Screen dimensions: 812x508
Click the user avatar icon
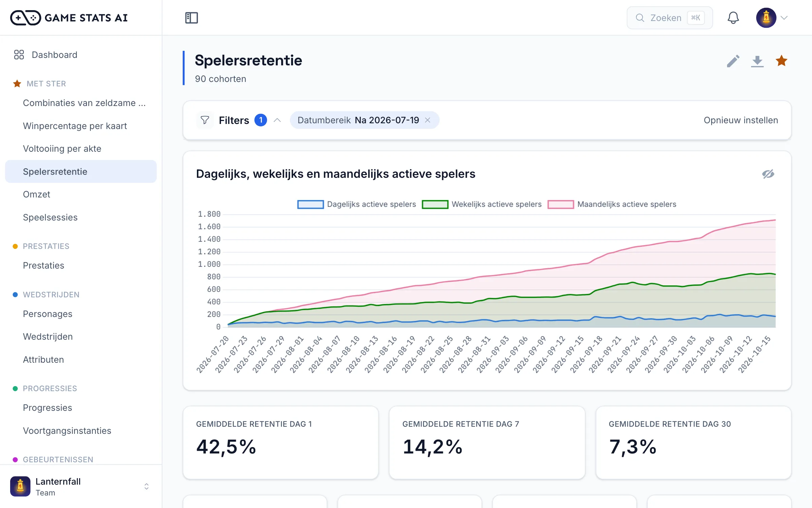pos(766,18)
